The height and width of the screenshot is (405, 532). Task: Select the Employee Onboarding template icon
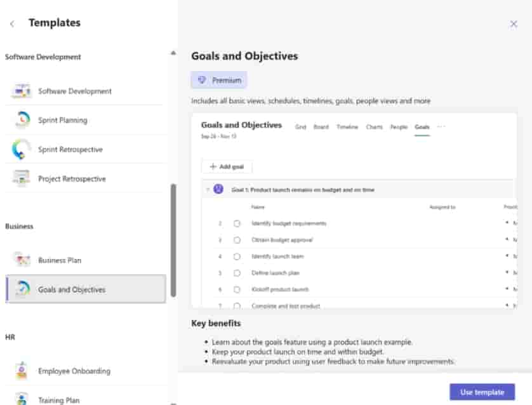pyautogui.click(x=21, y=371)
